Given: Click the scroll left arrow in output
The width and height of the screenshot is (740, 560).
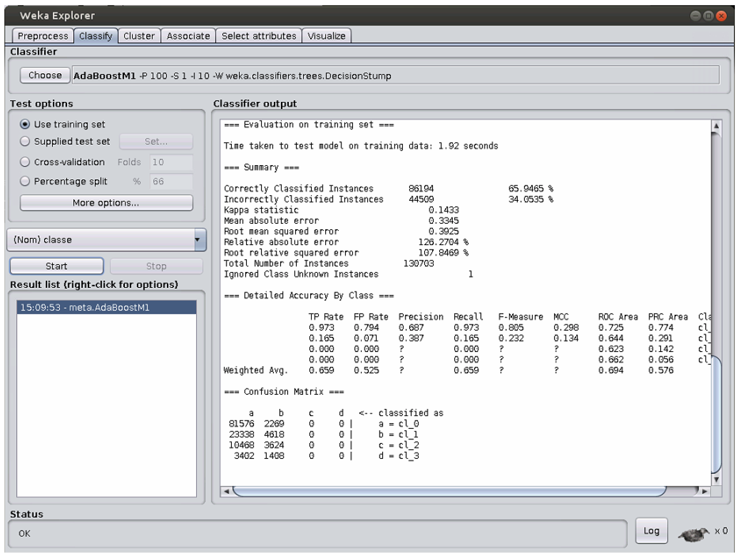Looking at the screenshot, I should tap(226, 491).
